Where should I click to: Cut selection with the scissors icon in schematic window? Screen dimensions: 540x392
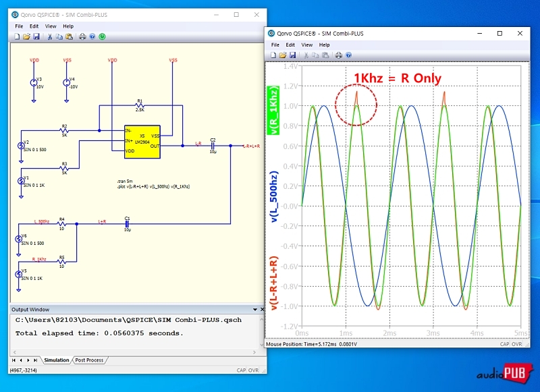[x=49, y=36]
